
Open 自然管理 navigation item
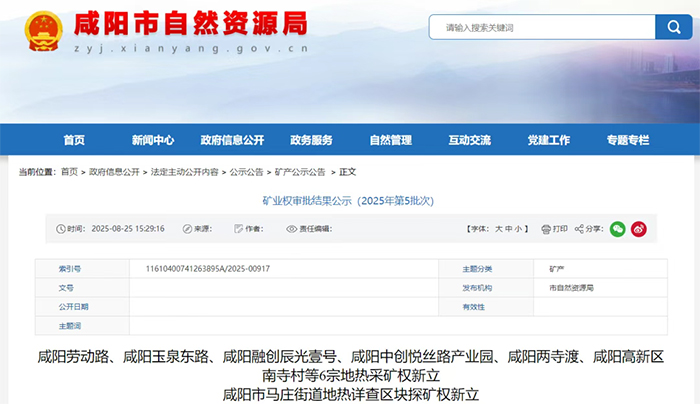(390, 140)
